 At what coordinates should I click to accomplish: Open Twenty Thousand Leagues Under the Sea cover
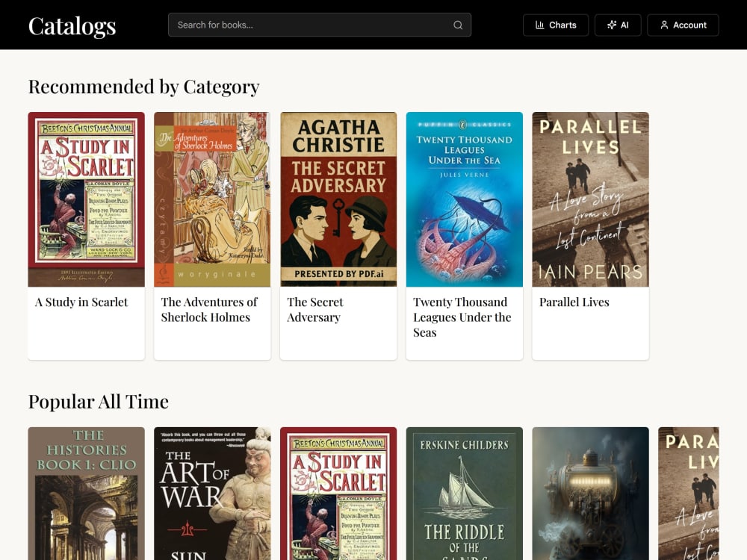tap(465, 199)
